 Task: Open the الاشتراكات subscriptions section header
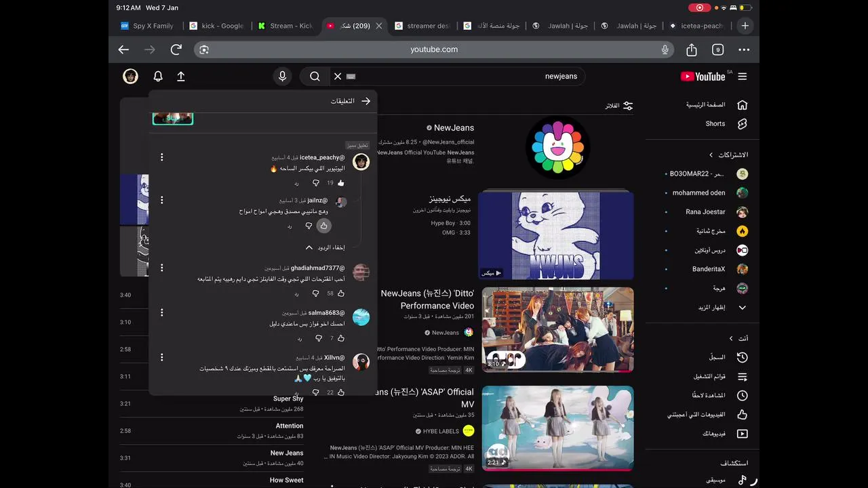729,155
